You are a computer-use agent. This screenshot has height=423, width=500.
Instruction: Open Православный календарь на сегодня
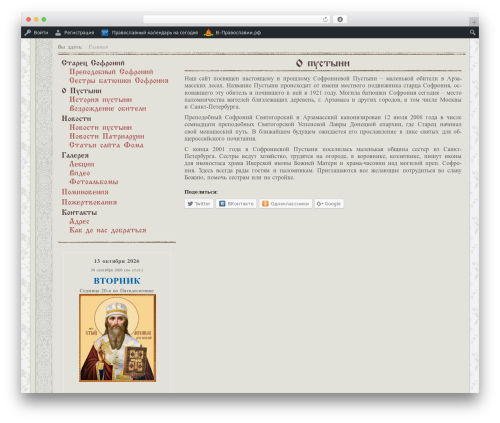point(155,33)
